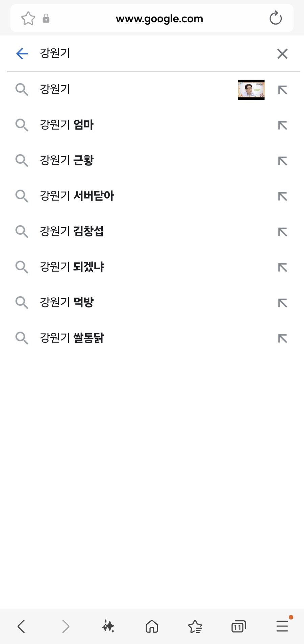Viewport: 304px width, 644px height.
Task: Tap the lock site security icon
Action: tap(46, 19)
